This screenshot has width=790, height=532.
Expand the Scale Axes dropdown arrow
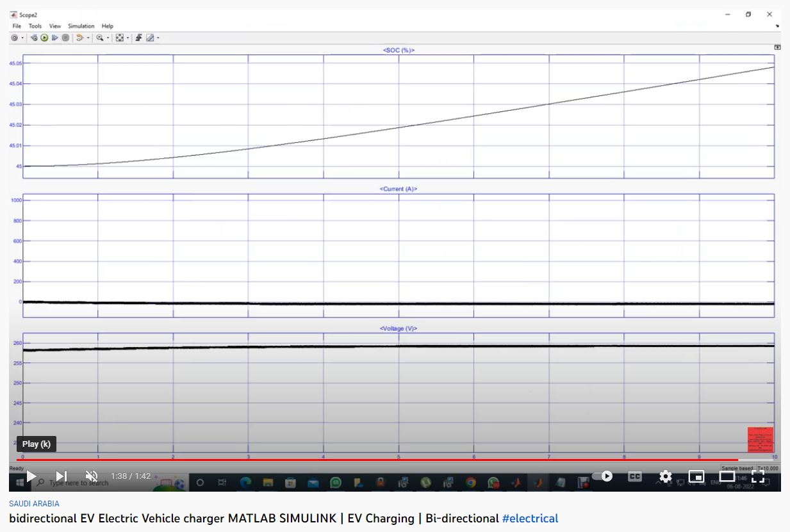(128, 38)
